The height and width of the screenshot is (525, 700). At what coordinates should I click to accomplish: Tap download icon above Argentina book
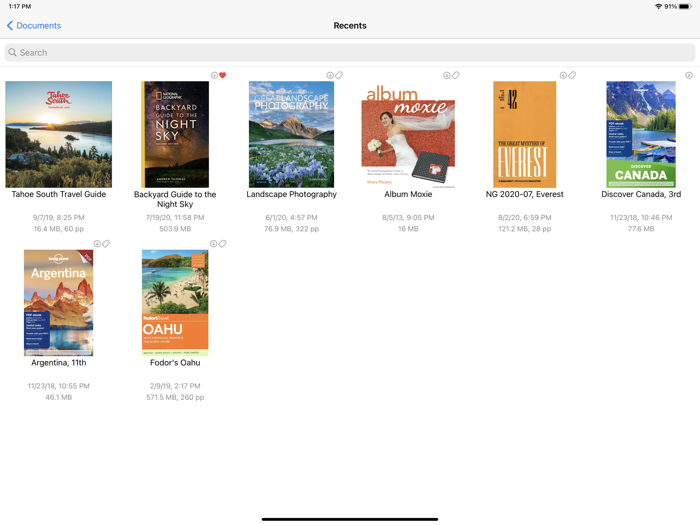click(x=97, y=243)
